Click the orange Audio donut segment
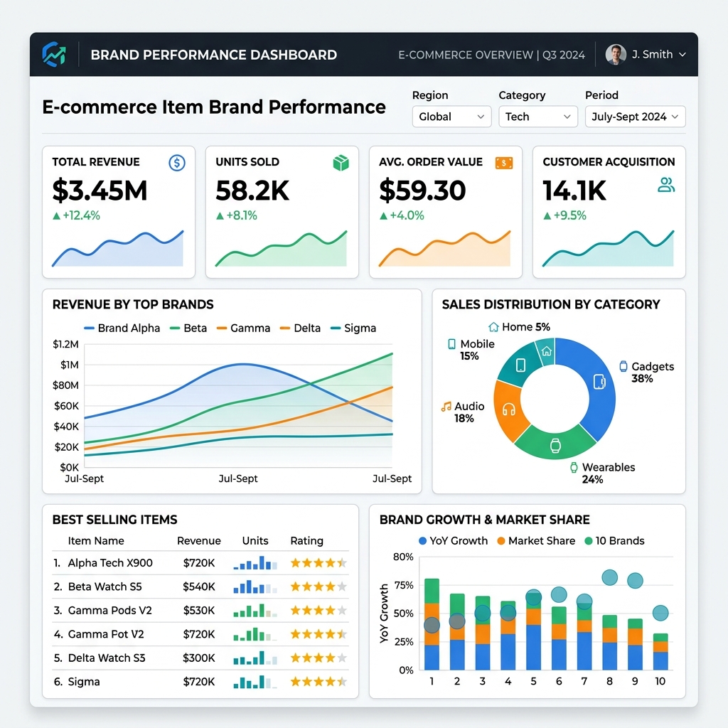The height and width of the screenshot is (728, 728). 509,411
